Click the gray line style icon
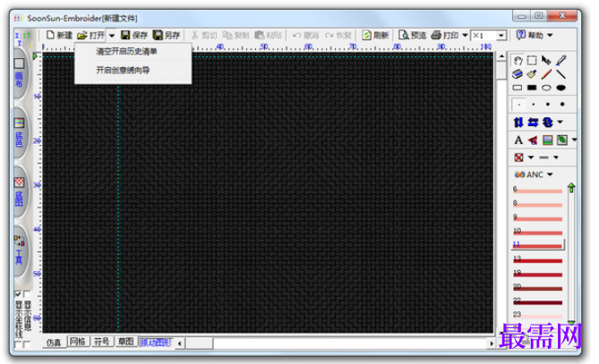Viewport: 599px width, 364px height. (544, 157)
